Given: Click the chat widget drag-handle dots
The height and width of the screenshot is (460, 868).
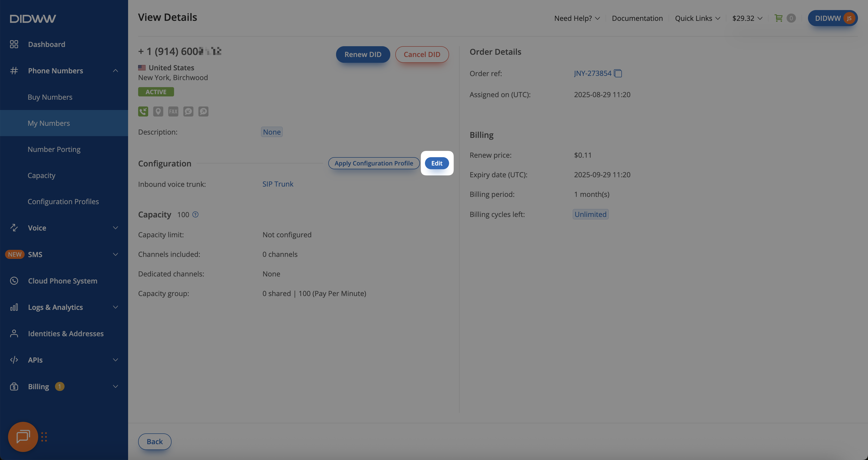Looking at the screenshot, I should pyautogui.click(x=44, y=437).
